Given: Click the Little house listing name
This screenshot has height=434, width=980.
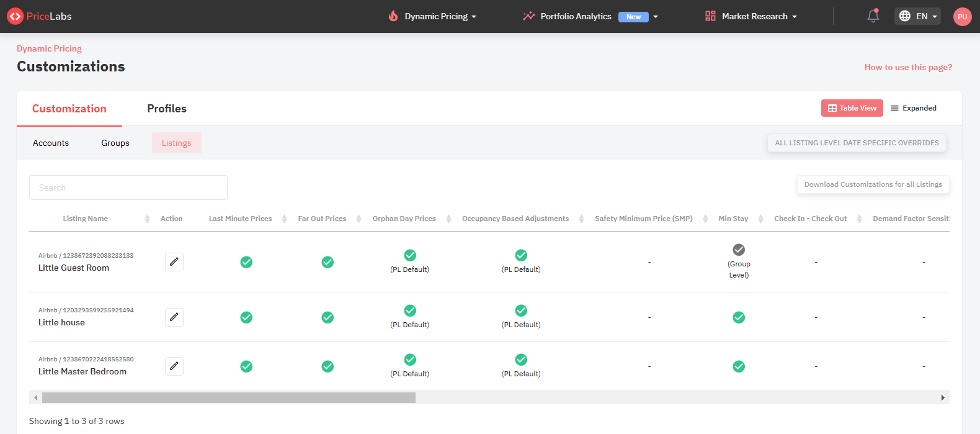Looking at the screenshot, I should click(61, 322).
